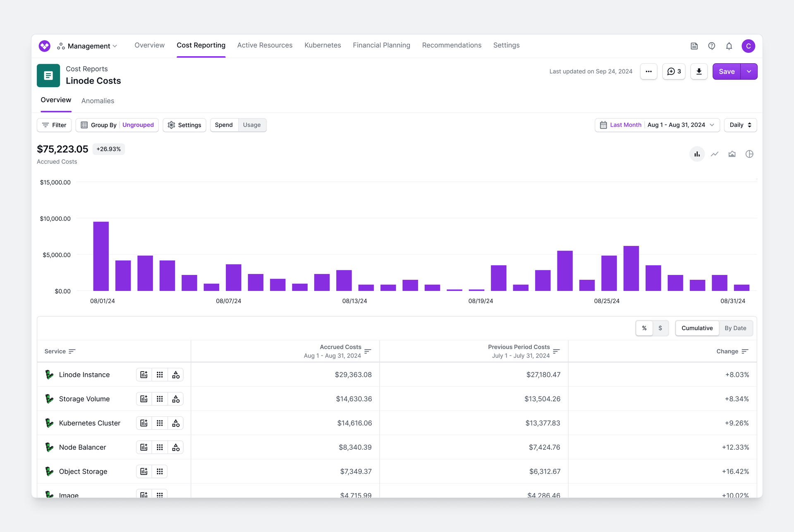Open notifications via the bell icon
794x532 pixels.
coord(729,46)
